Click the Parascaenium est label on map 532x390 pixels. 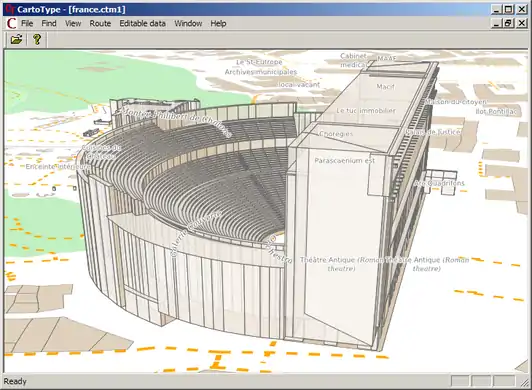tap(344, 161)
